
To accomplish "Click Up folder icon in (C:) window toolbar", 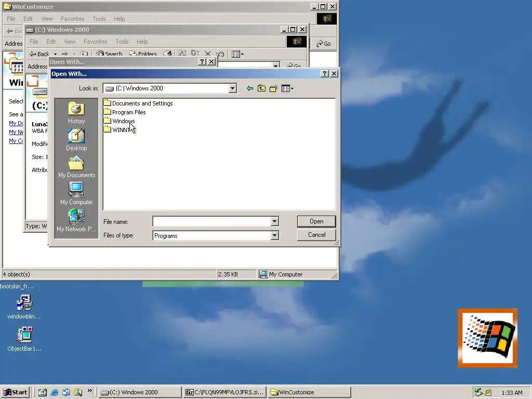I will (x=84, y=54).
